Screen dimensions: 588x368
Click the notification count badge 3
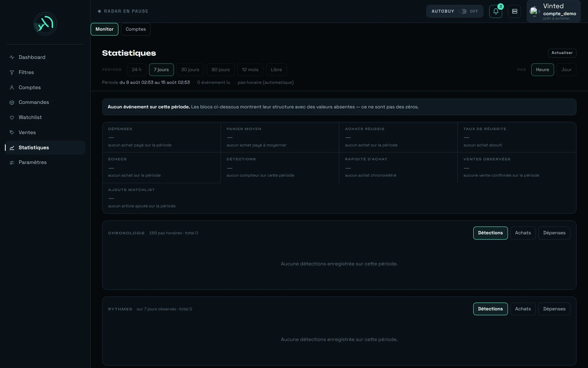tap(500, 6)
